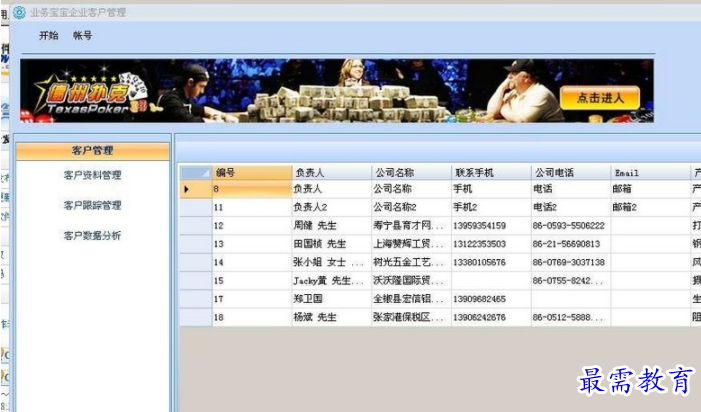Sort by the 负责人 column header
The image size is (701, 412).
332,172
